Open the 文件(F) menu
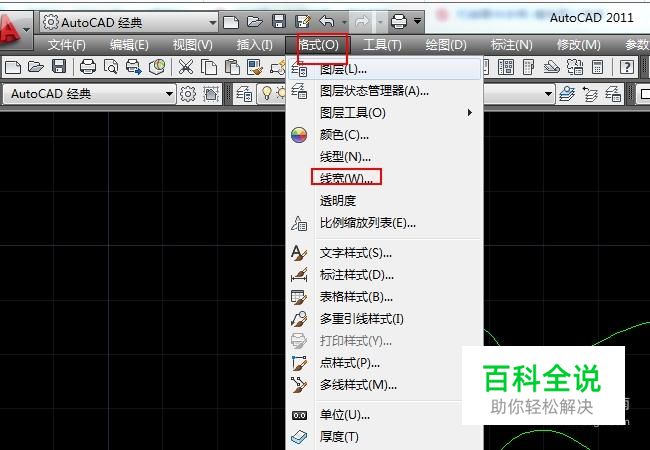 click(66, 45)
